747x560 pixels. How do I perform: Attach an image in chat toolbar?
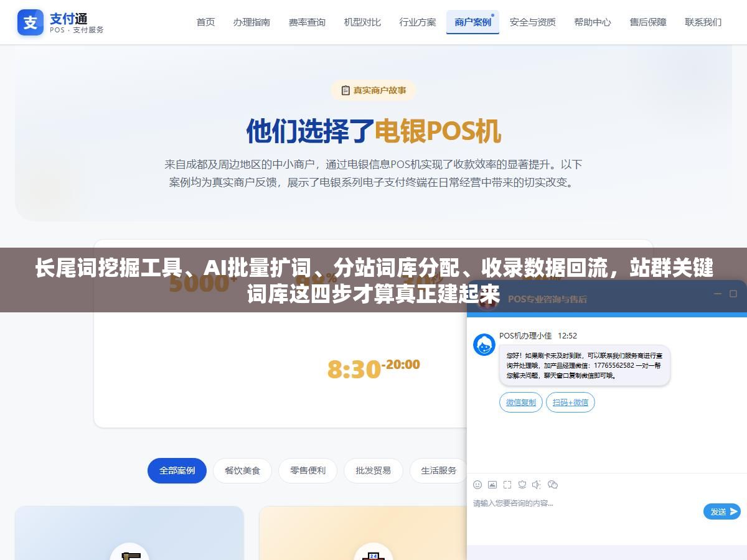[x=492, y=485]
